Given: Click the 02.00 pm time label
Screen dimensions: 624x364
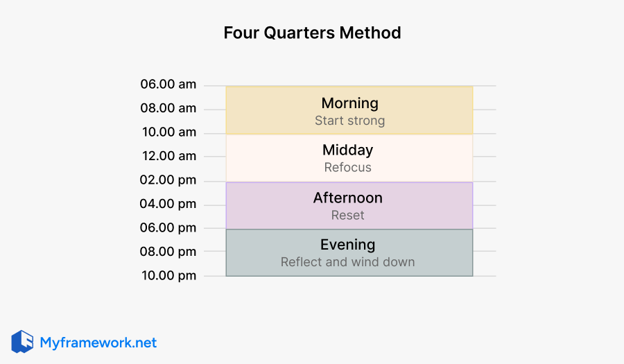Looking at the screenshot, I should click(168, 180).
